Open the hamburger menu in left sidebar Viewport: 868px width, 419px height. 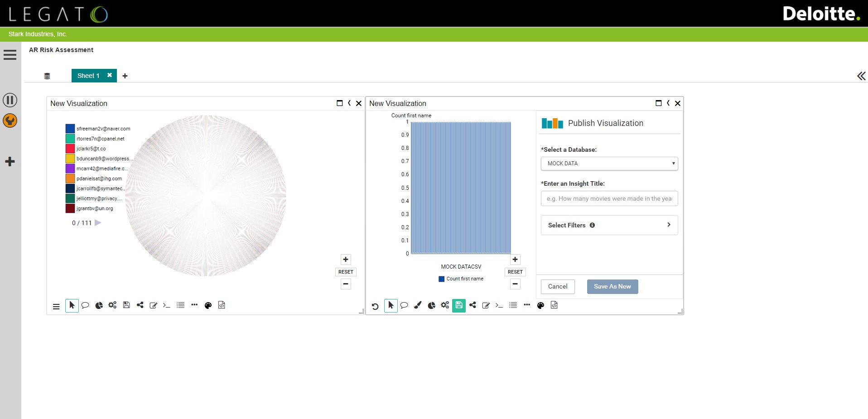pos(10,55)
